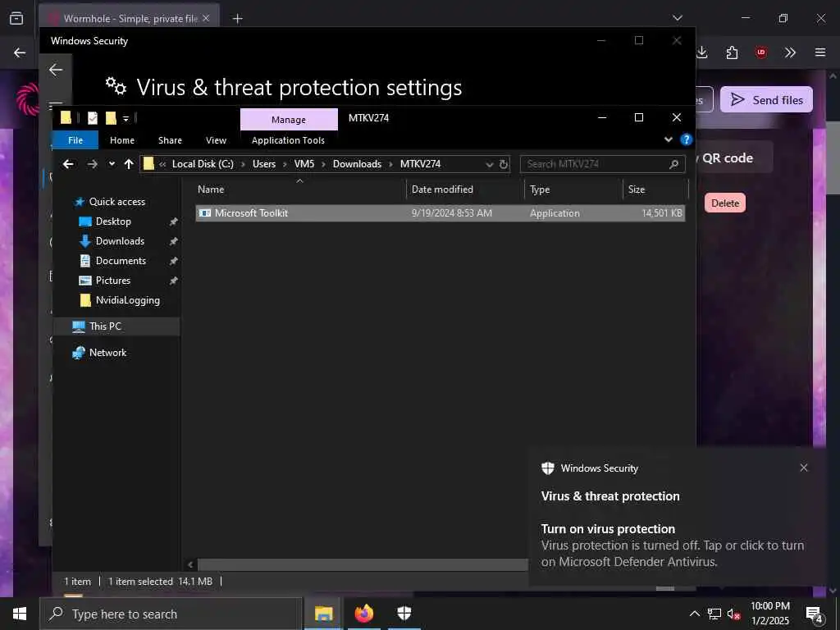
Task: Open Explorer help question mark
Action: [686, 139]
